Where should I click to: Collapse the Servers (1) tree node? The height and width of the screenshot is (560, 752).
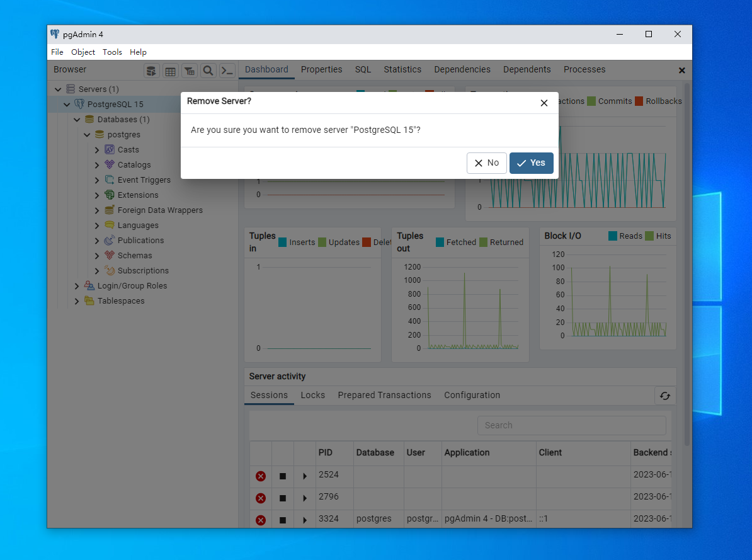pyautogui.click(x=59, y=89)
